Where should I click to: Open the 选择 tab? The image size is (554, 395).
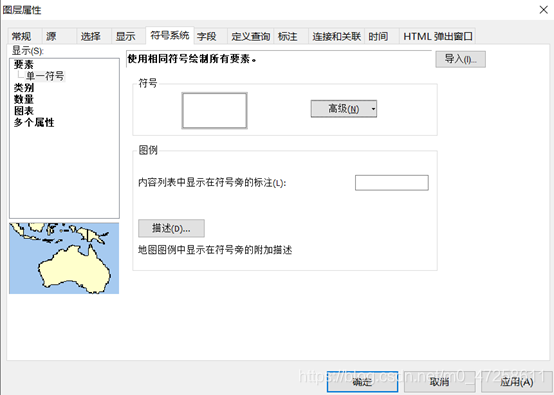click(x=94, y=36)
